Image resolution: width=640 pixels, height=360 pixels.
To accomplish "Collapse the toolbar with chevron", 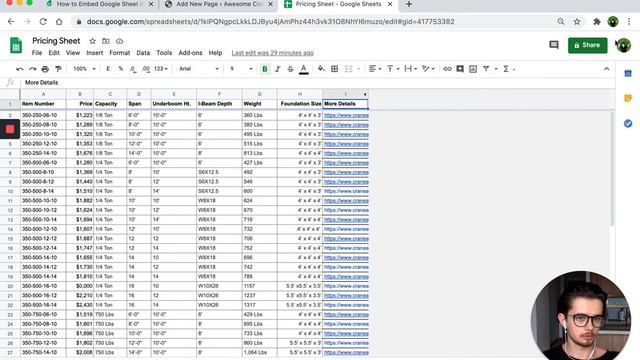I will pos(607,69).
